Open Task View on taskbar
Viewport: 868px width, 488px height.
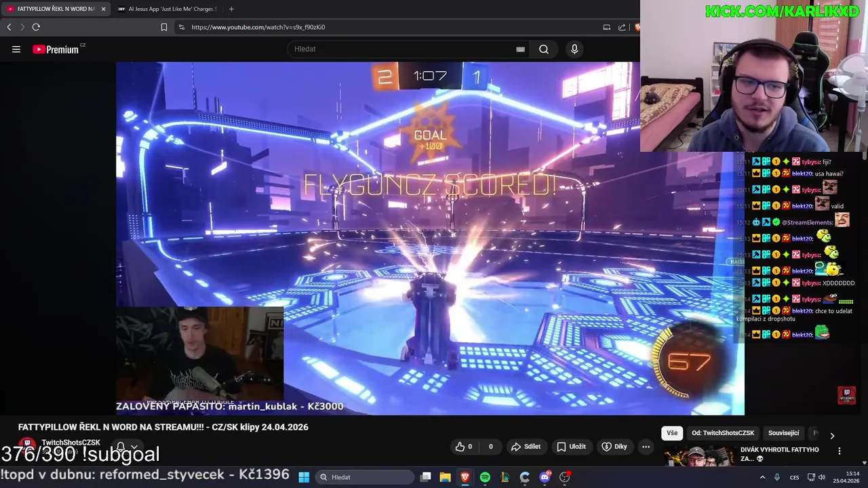pos(426,477)
